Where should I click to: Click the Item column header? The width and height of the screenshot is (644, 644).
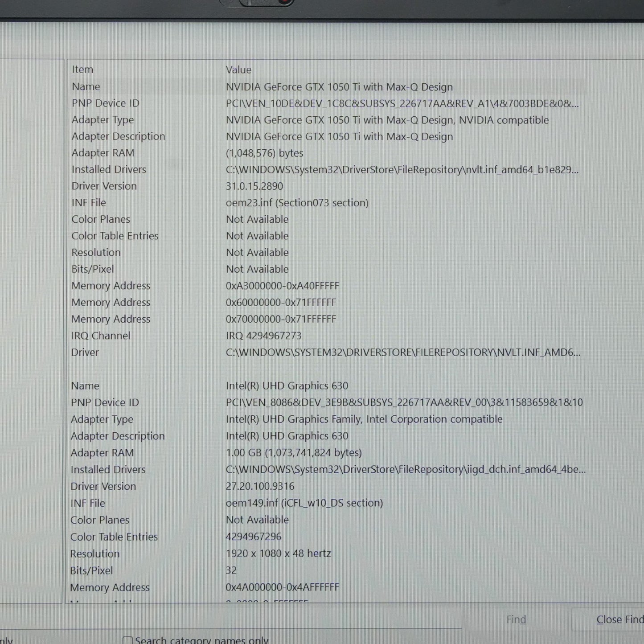82,70
